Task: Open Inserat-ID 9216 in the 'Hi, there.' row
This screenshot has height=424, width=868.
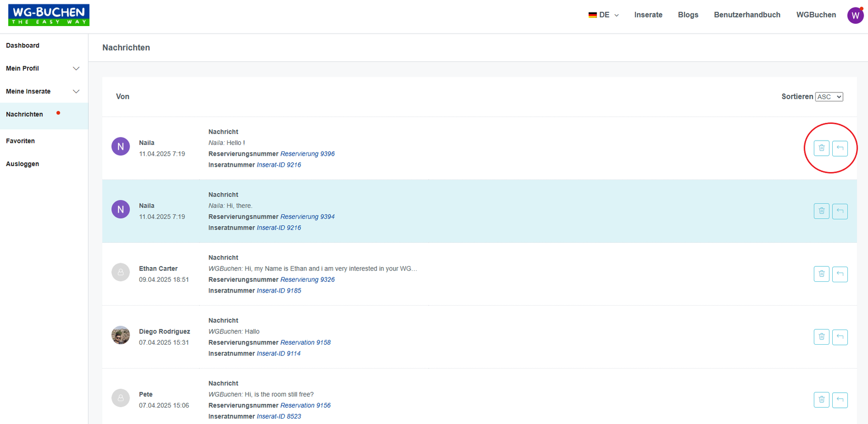Action: point(279,228)
